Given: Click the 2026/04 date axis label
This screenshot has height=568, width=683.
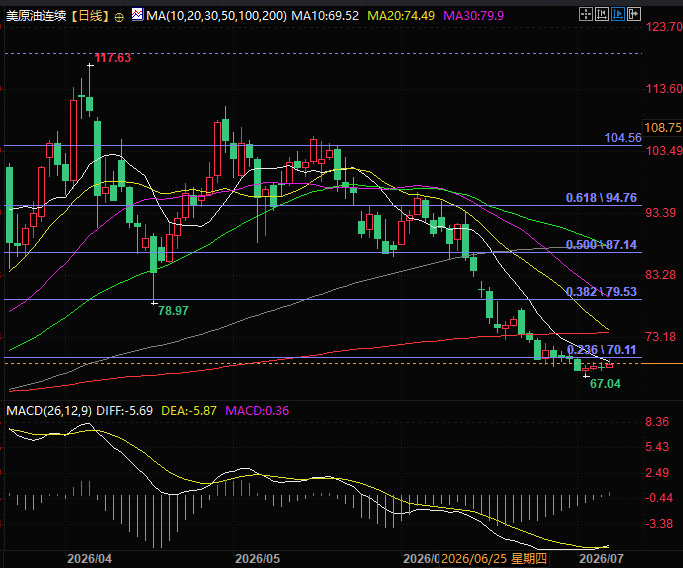Looking at the screenshot, I should [x=89, y=559].
